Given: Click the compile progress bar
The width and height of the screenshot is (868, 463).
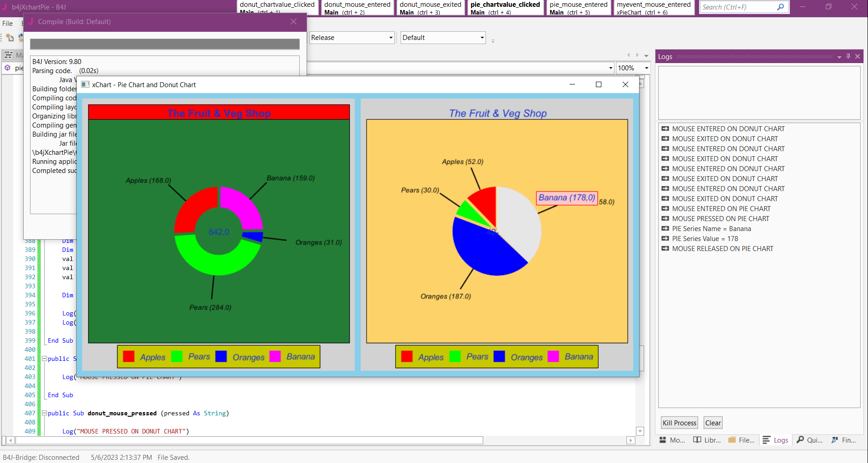Looking at the screenshot, I should pyautogui.click(x=165, y=44).
